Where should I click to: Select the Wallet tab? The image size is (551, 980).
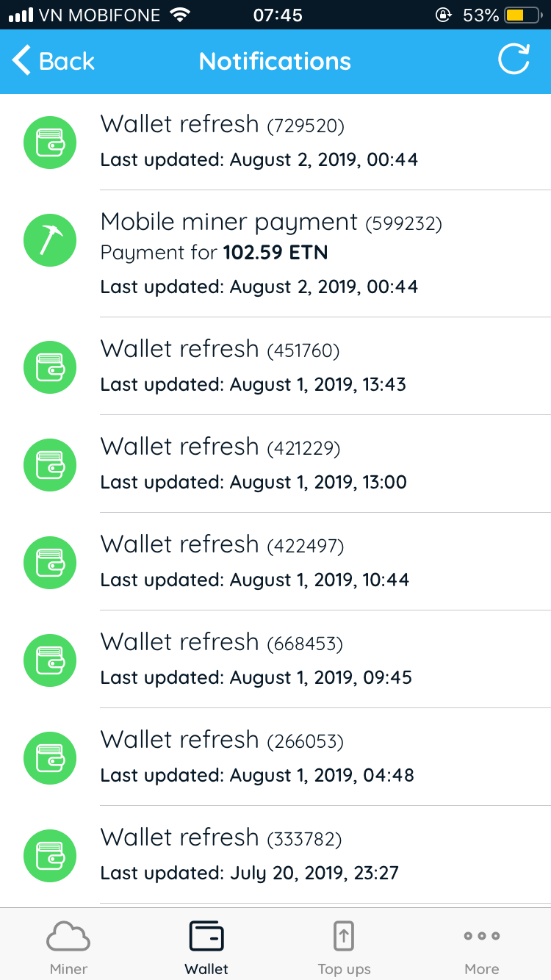pyautogui.click(x=206, y=946)
